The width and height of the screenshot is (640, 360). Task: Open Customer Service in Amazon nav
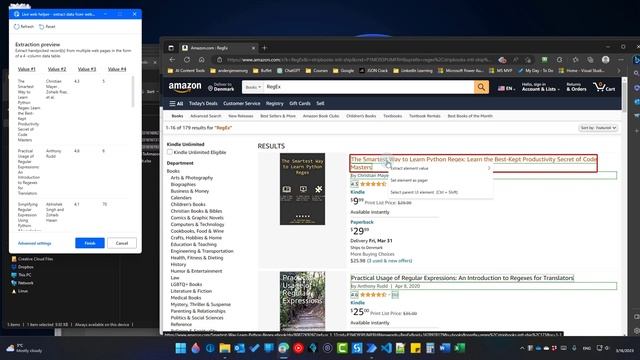[242, 104]
